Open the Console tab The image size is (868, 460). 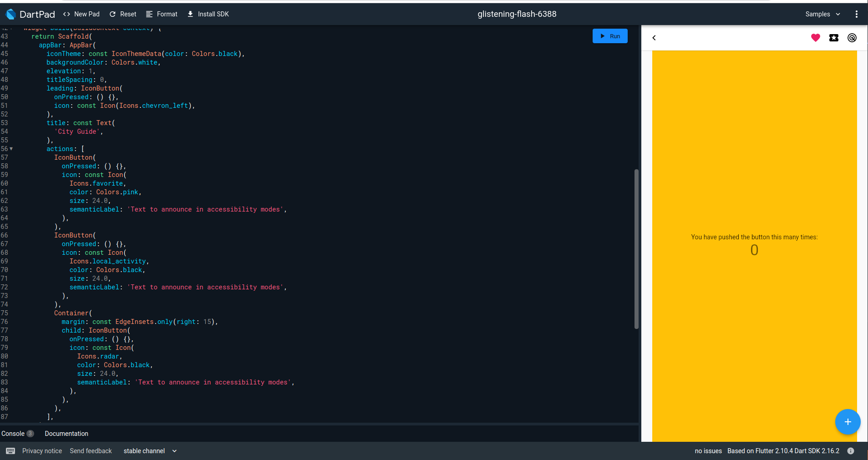point(13,434)
